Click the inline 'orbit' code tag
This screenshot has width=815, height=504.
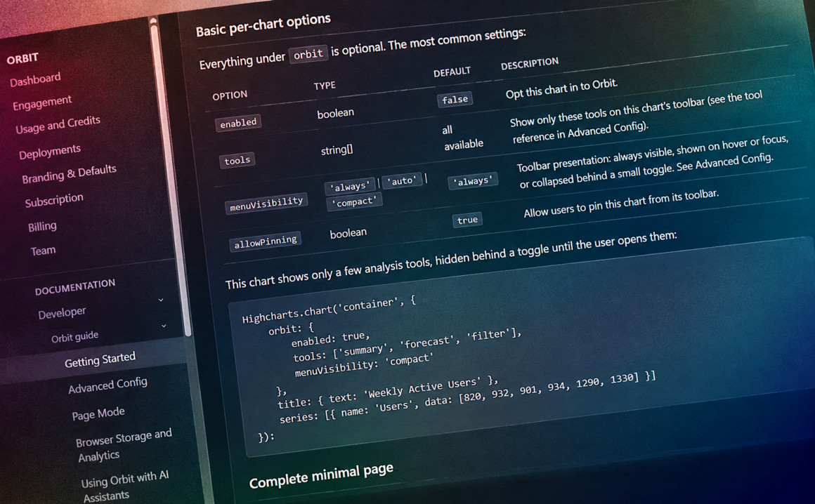coord(308,54)
